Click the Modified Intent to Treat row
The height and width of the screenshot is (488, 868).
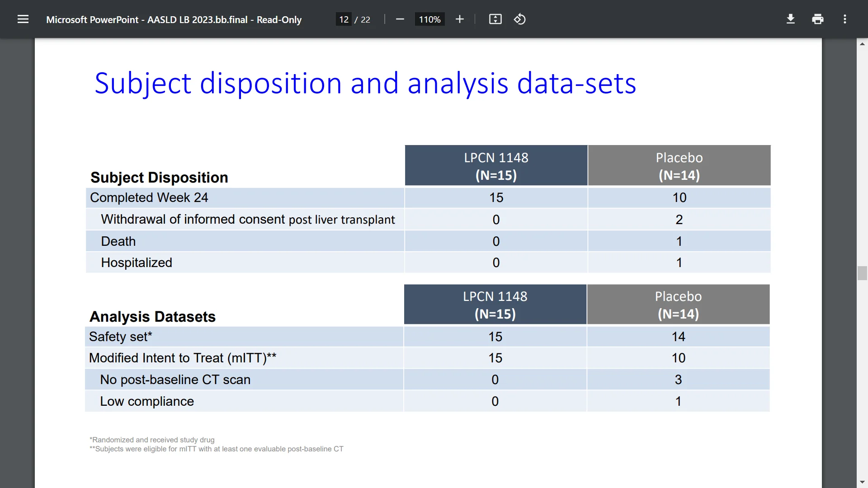coord(183,358)
